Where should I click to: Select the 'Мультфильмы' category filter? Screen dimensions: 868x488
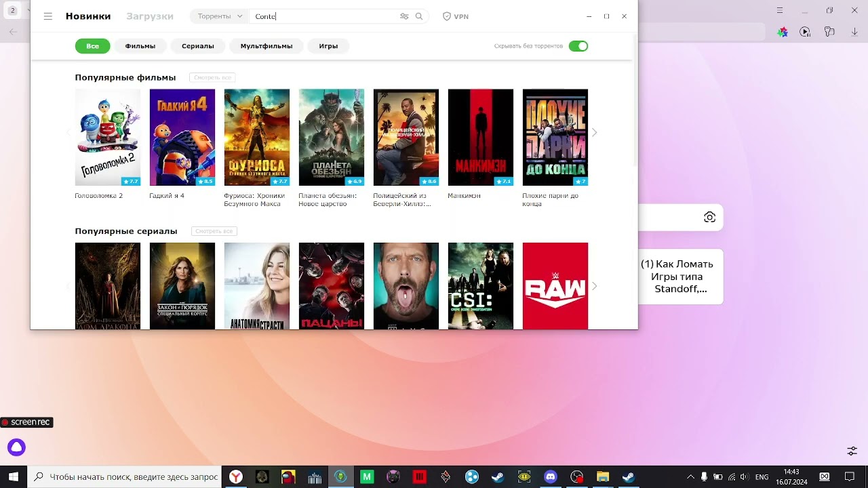click(267, 46)
